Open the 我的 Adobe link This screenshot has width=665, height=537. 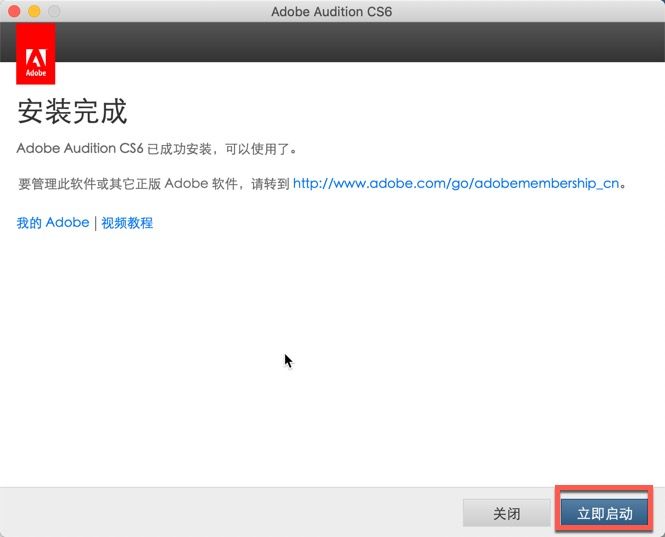point(53,223)
